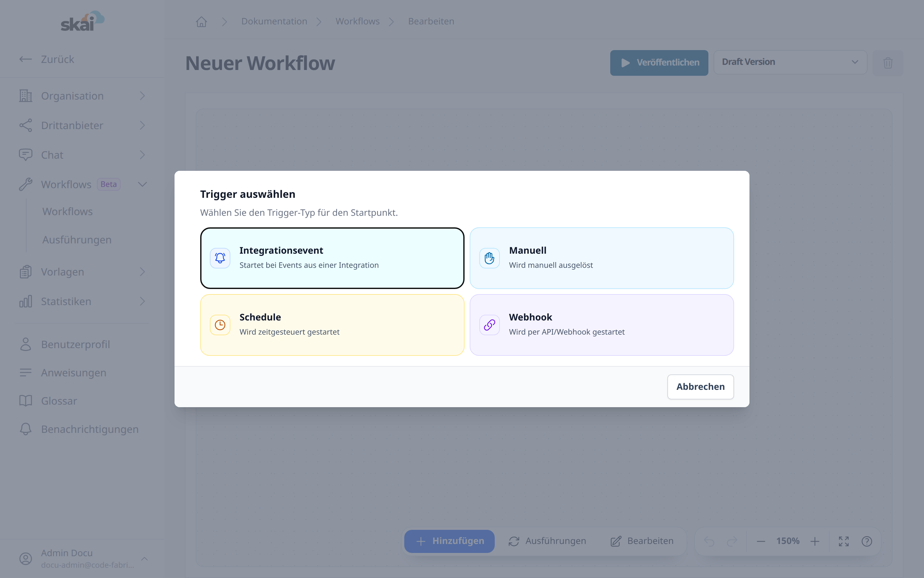
Task: Open the Organisation menu item
Action: [82, 96]
